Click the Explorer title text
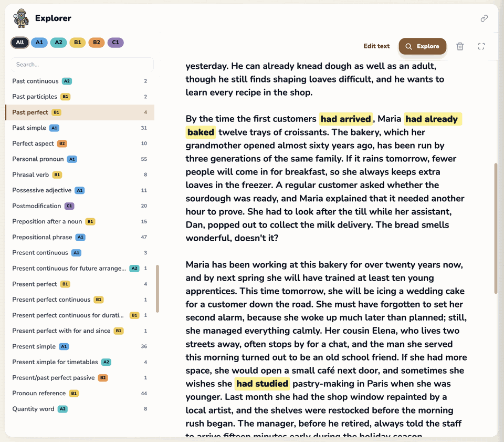This screenshot has width=504, height=442. click(53, 18)
